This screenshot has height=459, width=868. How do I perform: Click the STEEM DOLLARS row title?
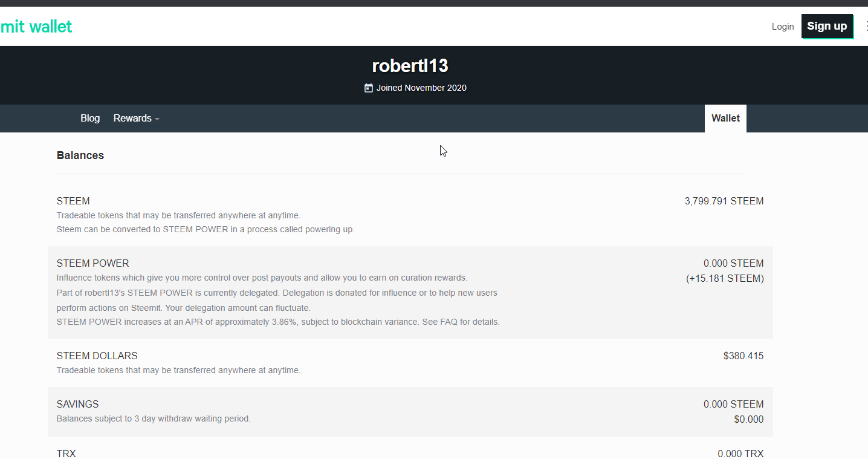(x=97, y=356)
